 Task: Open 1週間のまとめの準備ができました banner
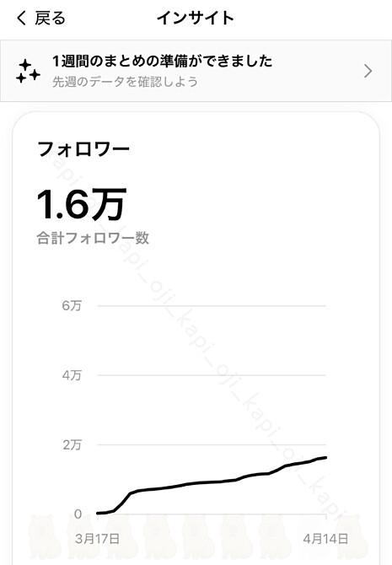pos(196,71)
